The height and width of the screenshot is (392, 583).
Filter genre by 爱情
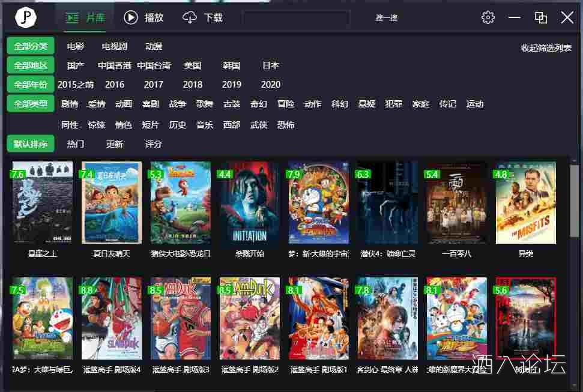97,104
